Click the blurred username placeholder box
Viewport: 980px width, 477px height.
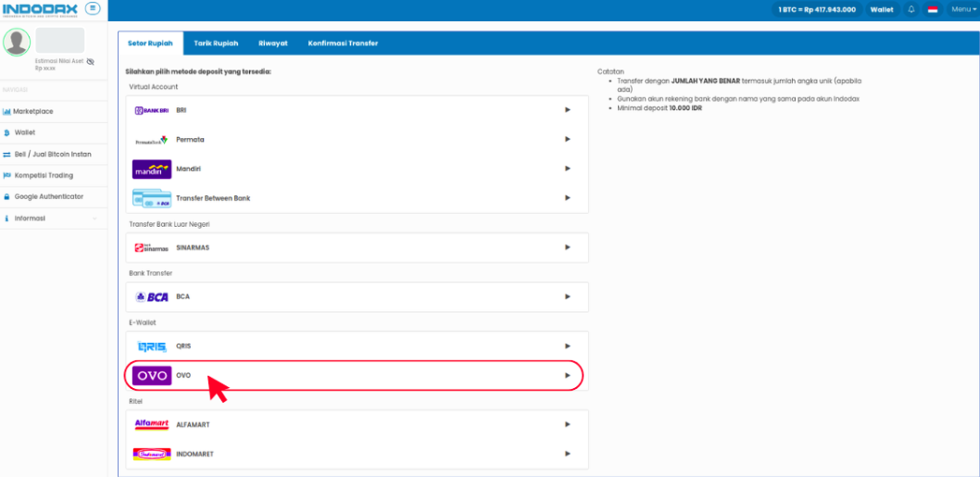60,40
